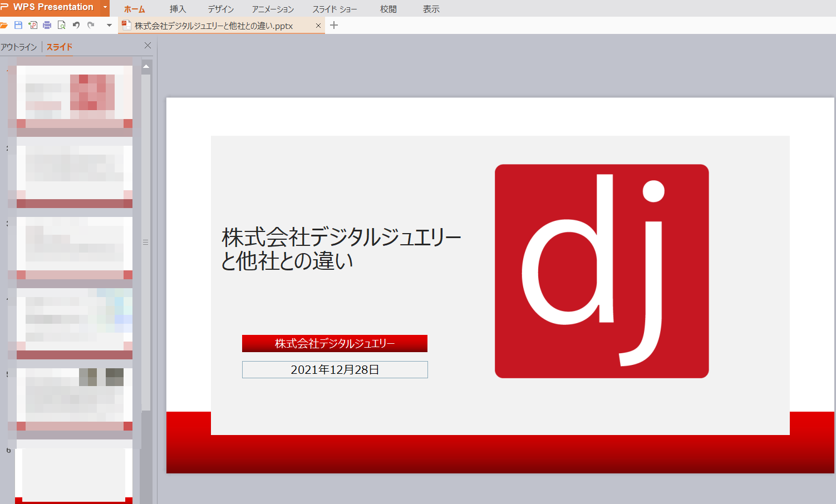The width and height of the screenshot is (836, 504).
Task: Open the デザイン ribbon tab
Action: [220, 9]
